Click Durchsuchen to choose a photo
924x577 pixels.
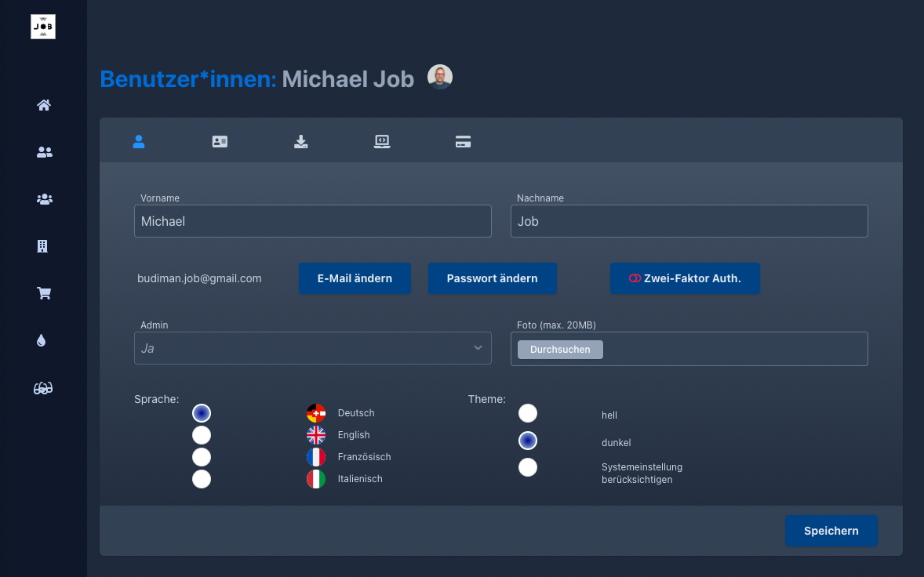coord(560,350)
